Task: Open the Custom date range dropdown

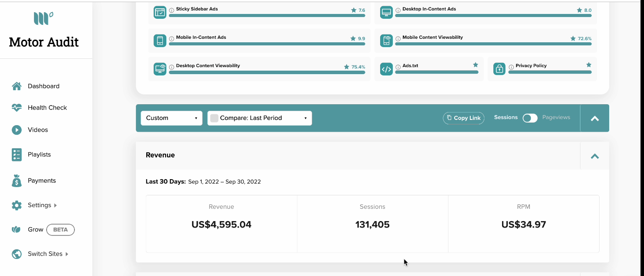Action: point(172,118)
